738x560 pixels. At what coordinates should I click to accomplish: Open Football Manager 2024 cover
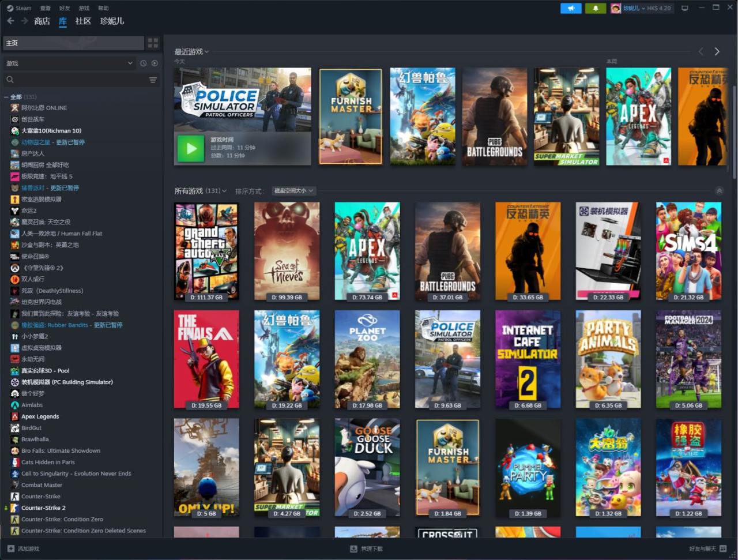[x=688, y=359]
